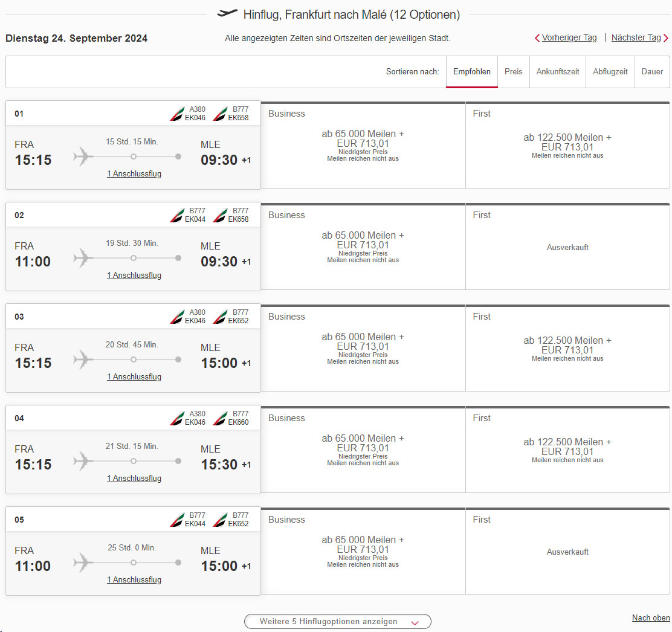Expand the Weitere 5 Hinflugoptionen chevron
The width and height of the screenshot is (672, 632).
pyautogui.click(x=415, y=621)
